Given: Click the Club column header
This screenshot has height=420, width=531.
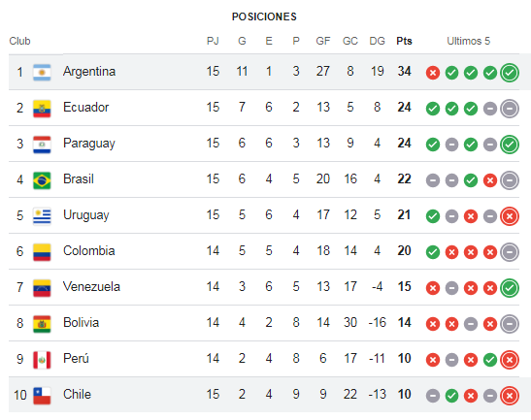Looking at the screenshot, I should pyautogui.click(x=19, y=41).
